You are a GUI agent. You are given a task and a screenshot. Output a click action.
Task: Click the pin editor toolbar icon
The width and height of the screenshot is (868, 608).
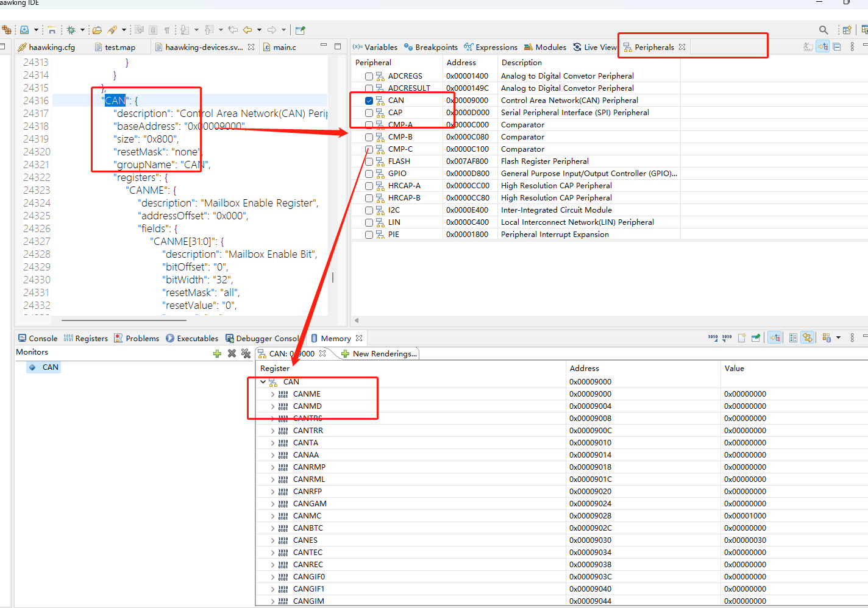tap(300, 29)
